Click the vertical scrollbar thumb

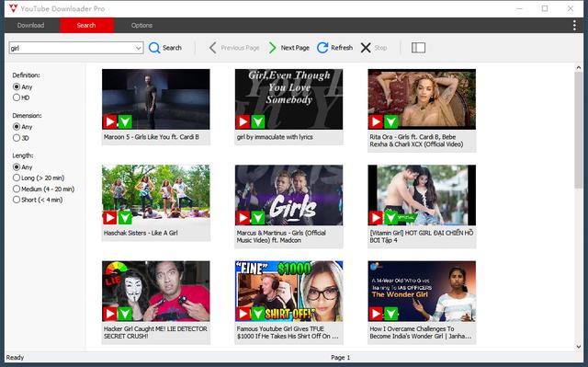579,130
